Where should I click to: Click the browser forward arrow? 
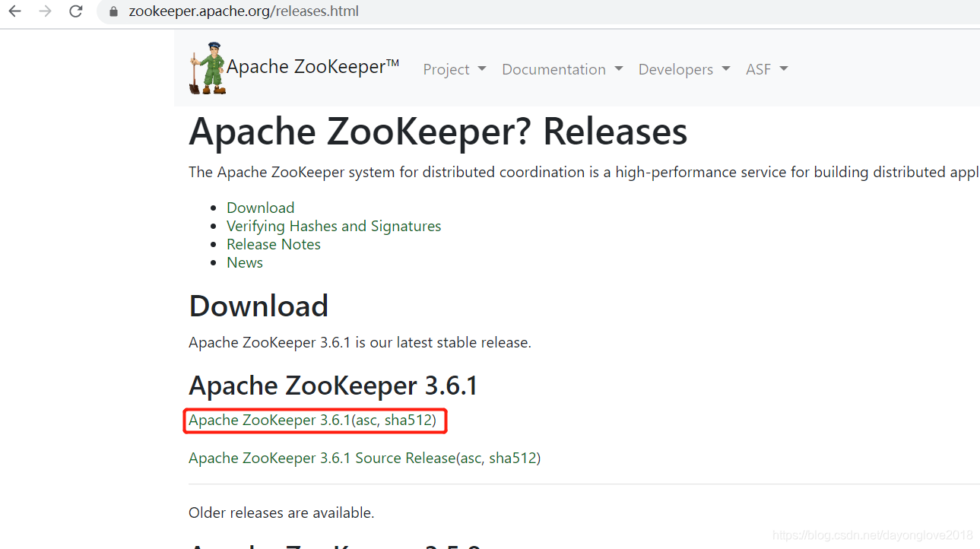click(x=45, y=11)
